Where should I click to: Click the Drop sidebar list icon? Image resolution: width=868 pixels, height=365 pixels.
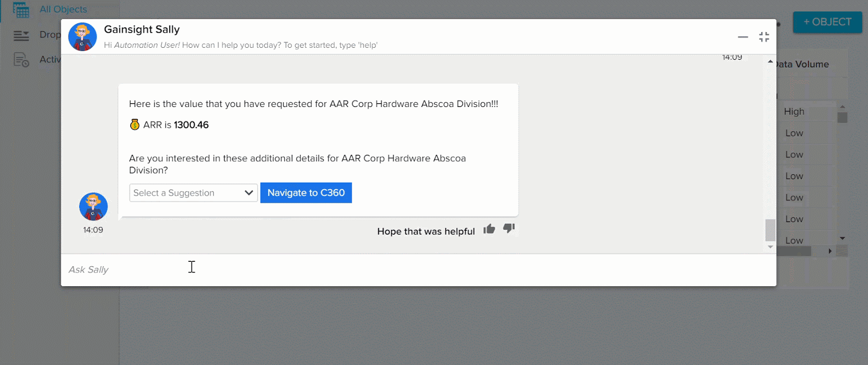[x=21, y=36]
